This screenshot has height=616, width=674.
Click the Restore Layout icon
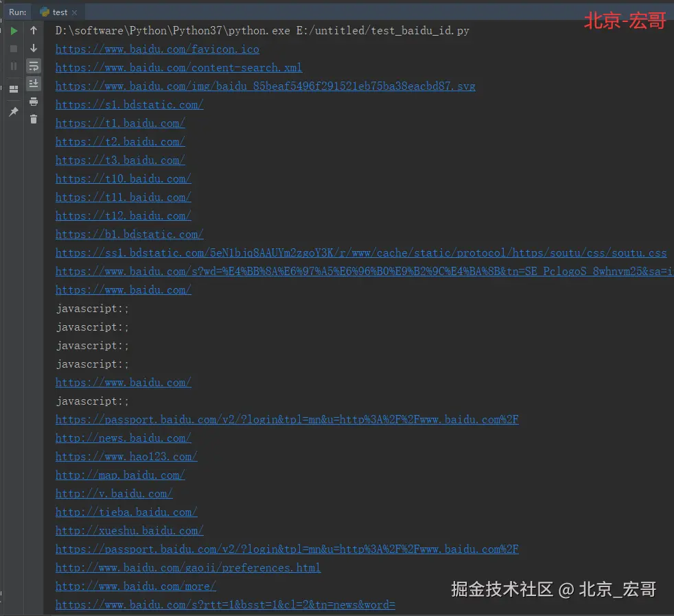tap(14, 89)
